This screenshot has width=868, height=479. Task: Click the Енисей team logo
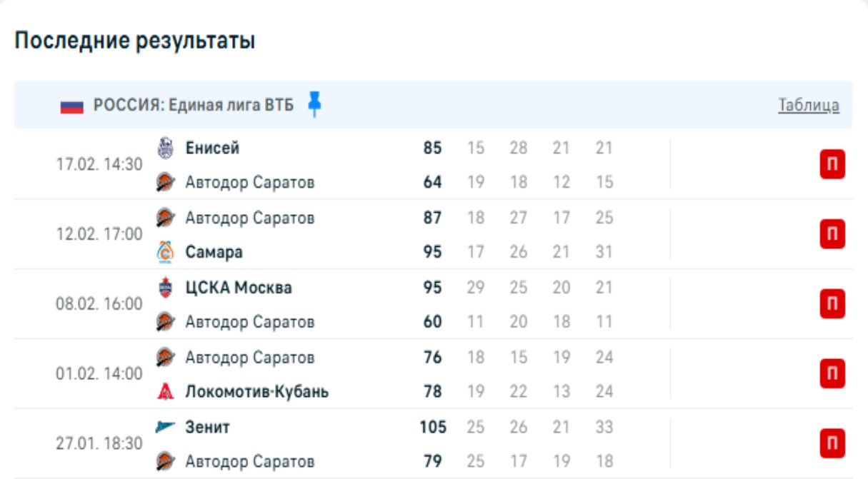pos(165,148)
